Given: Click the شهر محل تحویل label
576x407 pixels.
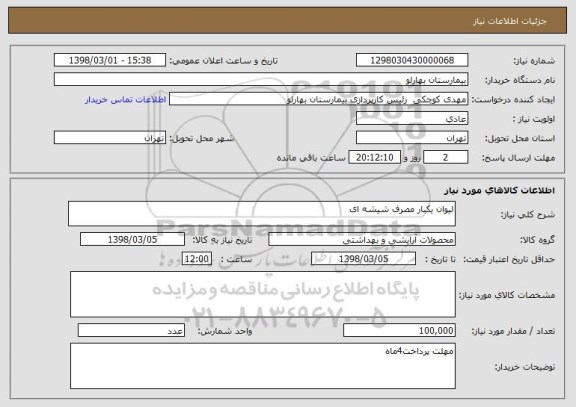Looking at the screenshot, I should (202, 138).
